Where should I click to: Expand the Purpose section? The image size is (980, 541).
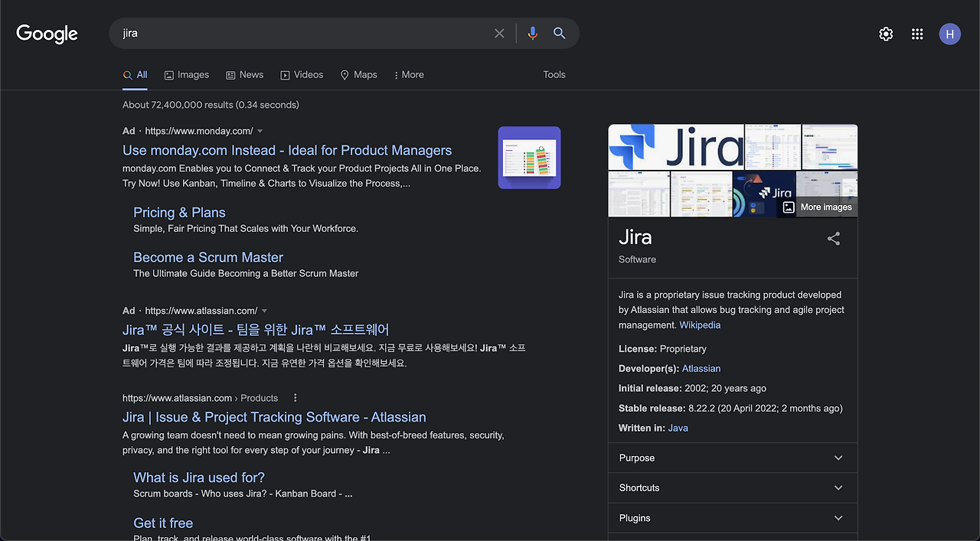pyautogui.click(x=733, y=458)
